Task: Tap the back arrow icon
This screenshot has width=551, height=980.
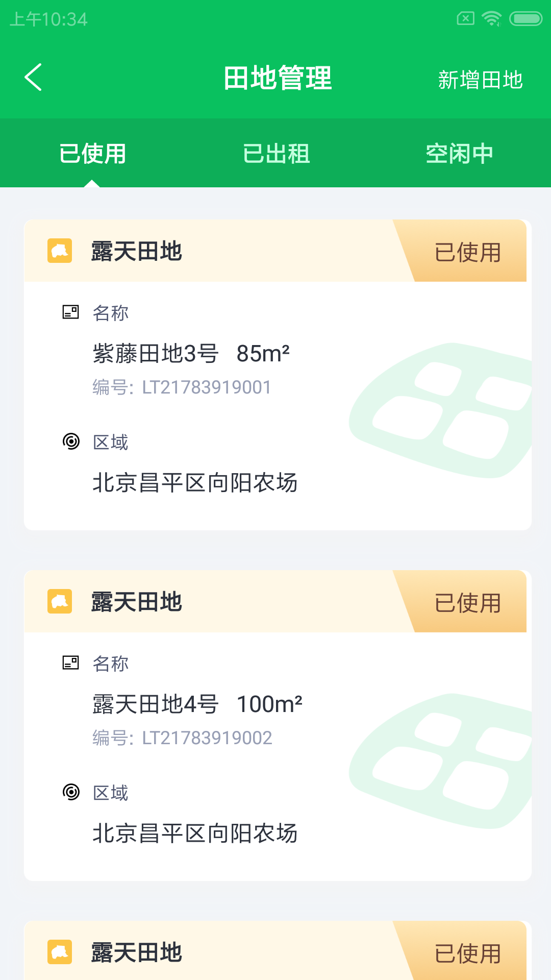Action: (34, 78)
